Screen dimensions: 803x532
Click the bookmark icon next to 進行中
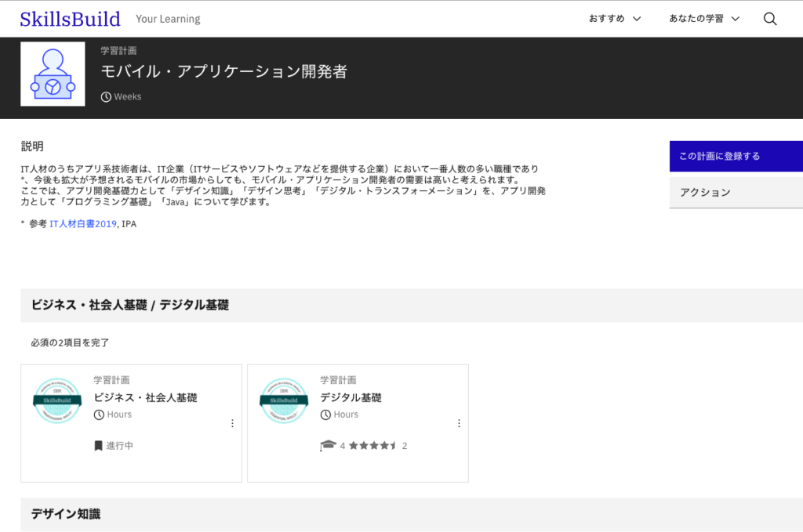[x=98, y=446]
